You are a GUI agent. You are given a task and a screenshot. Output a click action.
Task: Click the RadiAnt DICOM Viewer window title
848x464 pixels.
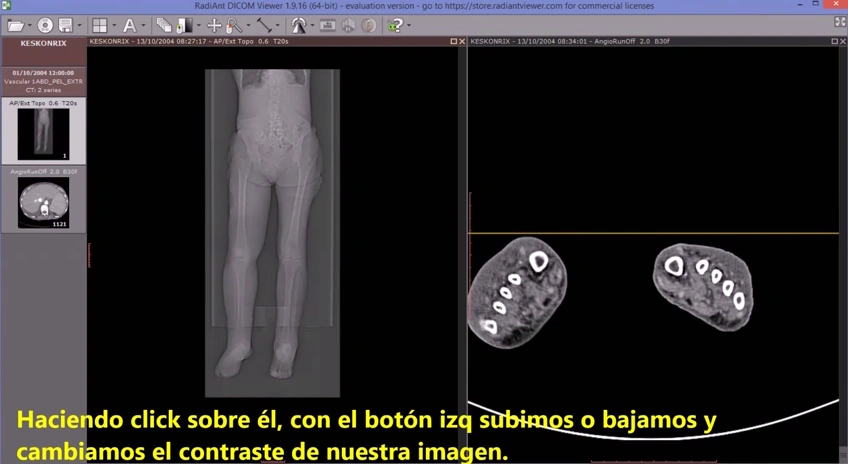point(424,6)
